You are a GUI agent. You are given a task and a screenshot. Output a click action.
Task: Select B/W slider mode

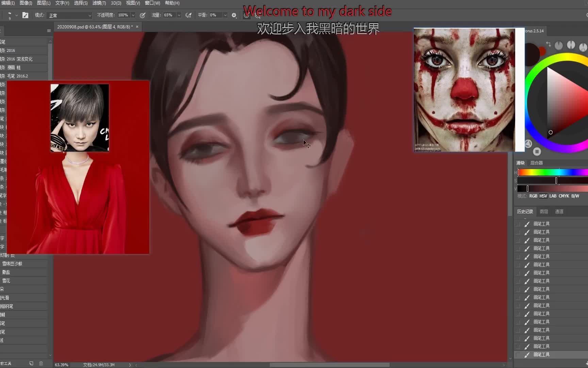coord(575,196)
